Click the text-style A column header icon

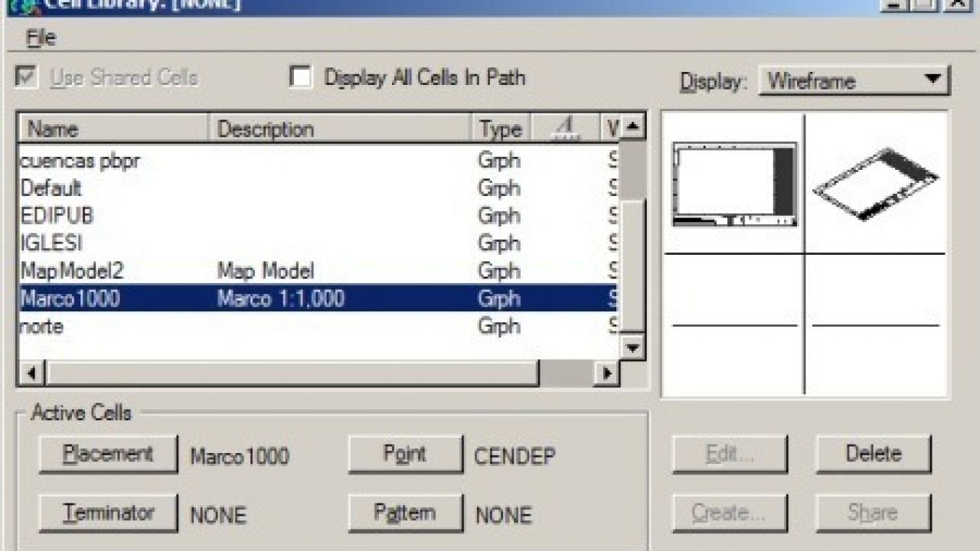coord(565,129)
